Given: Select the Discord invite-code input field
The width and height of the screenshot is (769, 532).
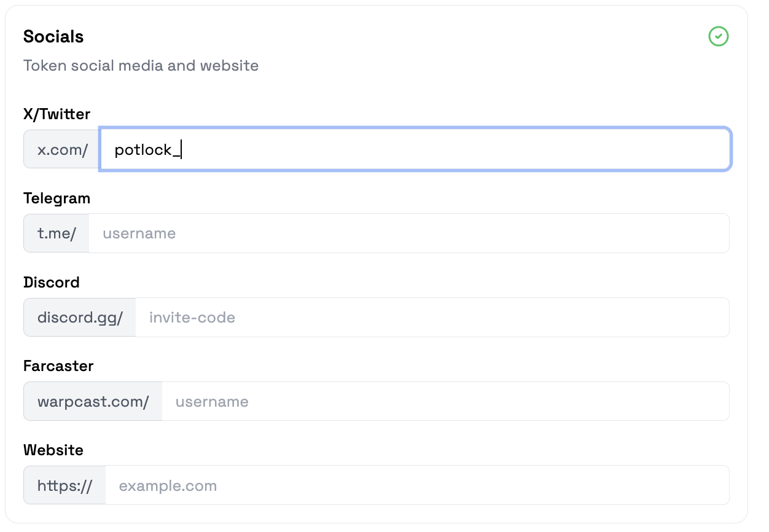Looking at the screenshot, I should pos(432,318).
